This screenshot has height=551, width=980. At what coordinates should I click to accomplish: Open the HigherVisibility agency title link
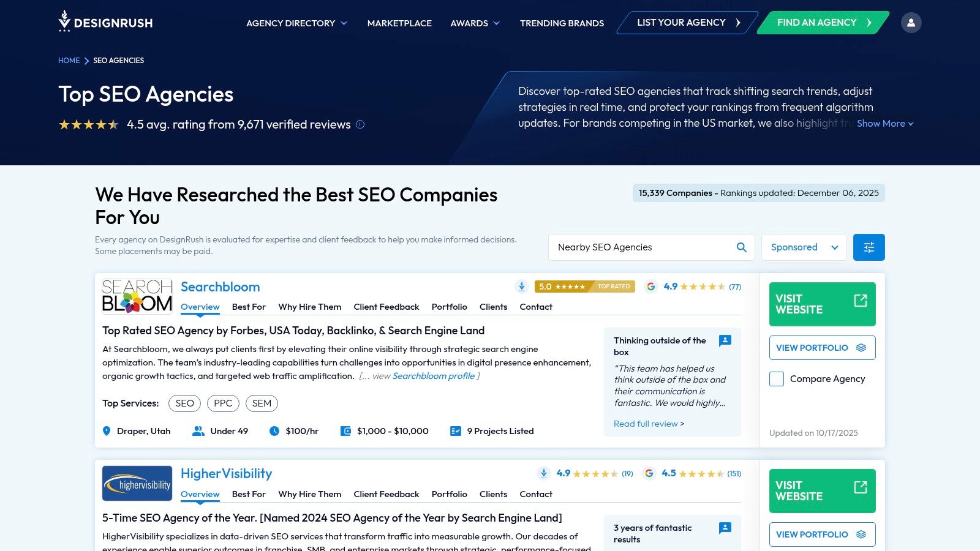227,473
